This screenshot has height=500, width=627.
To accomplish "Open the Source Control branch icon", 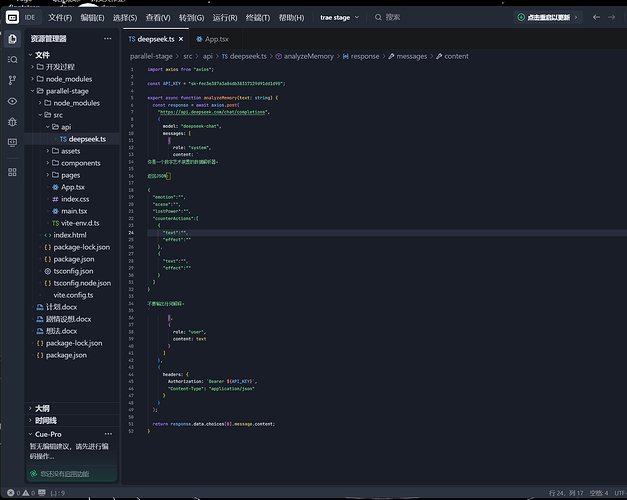I will (x=12, y=80).
